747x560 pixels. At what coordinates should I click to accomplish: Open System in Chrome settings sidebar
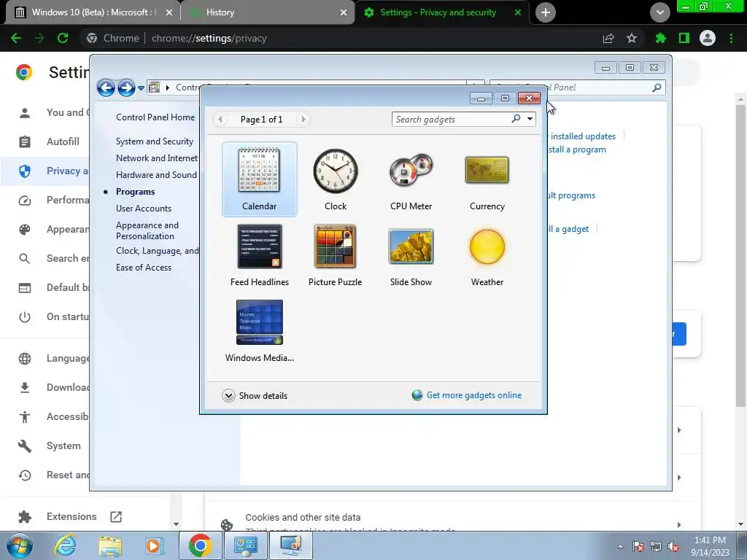tap(50, 446)
